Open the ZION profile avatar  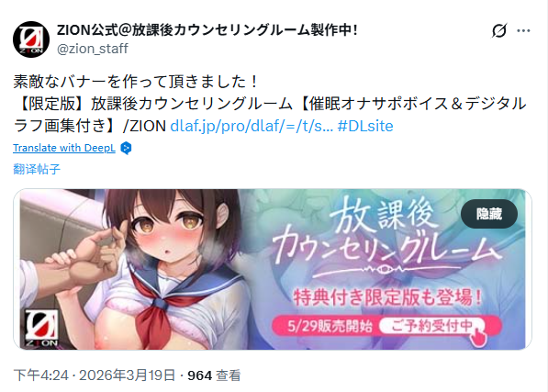click(x=31, y=39)
